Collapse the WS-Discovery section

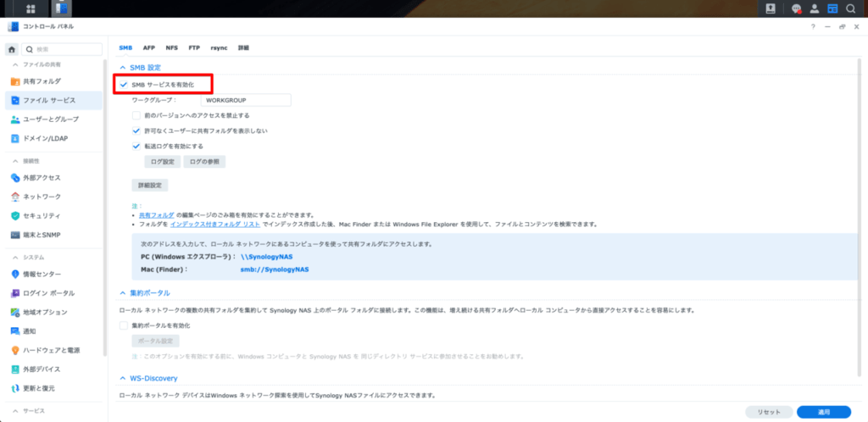click(x=123, y=378)
